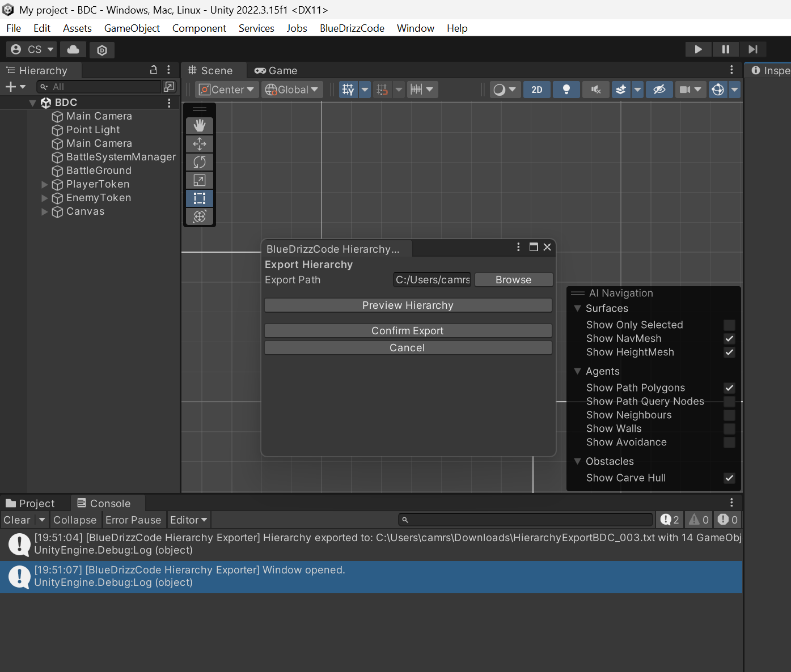Toggle scene effects icon
The width and height of the screenshot is (791, 672).
coord(621,90)
